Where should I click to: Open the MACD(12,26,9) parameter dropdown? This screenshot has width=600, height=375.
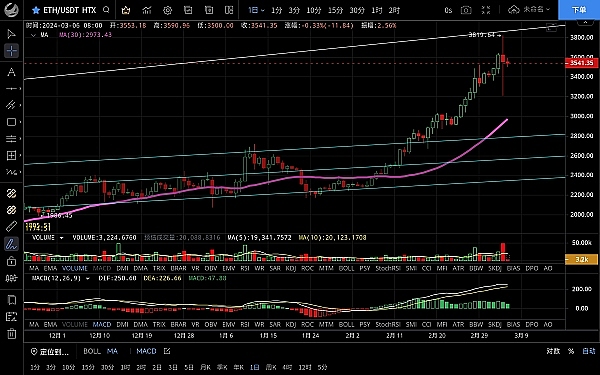pyautogui.click(x=88, y=278)
